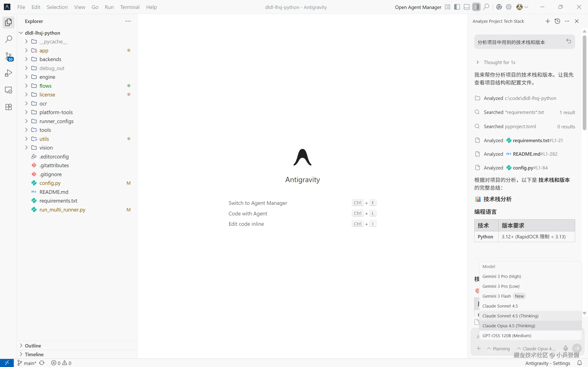The width and height of the screenshot is (588, 367).
Task: Open the Terminal menu
Action: [130, 7]
